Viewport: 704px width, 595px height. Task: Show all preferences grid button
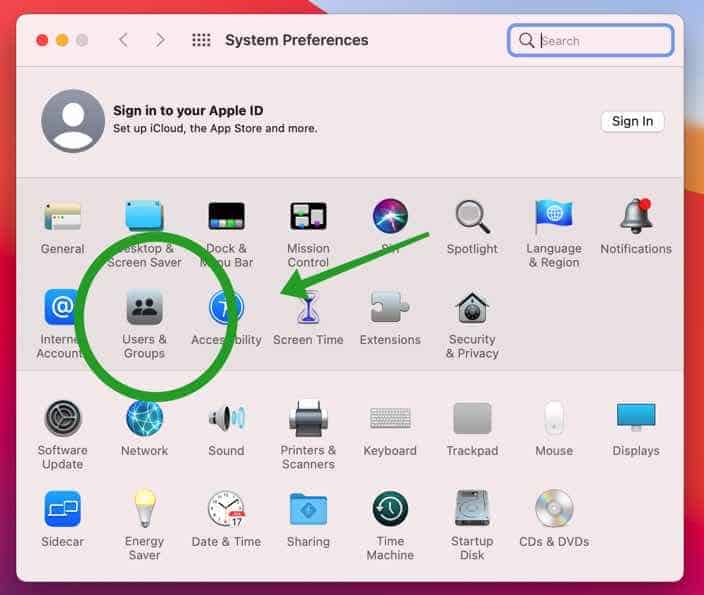201,40
